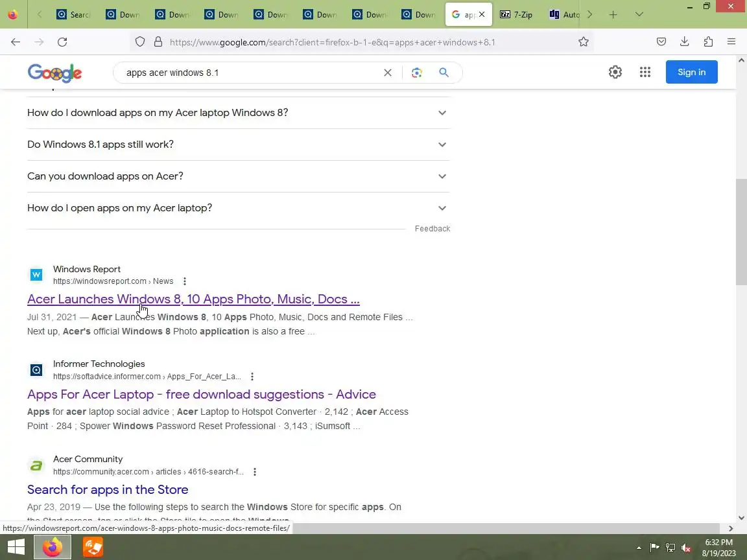Image resolution: width=747 pixels, height=560 pixels.
Task: Open the Pocket save icon
Action: tap(661, 42)
